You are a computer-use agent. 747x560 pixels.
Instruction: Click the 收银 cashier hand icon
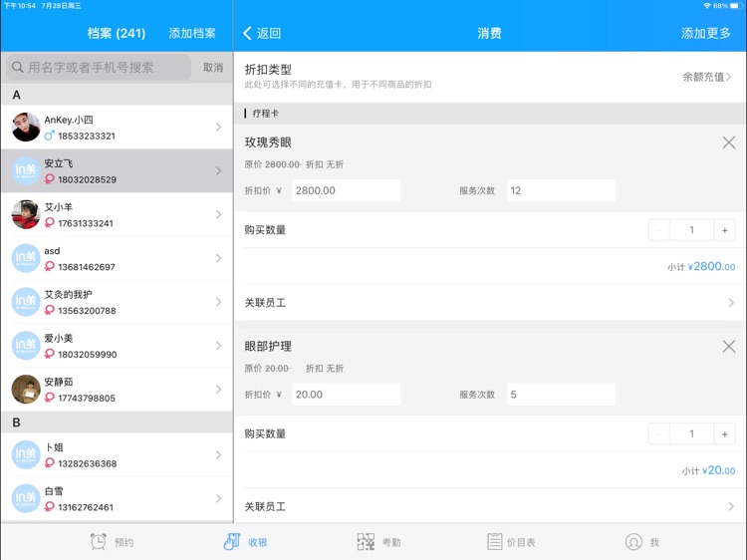[x=232, y=542]
